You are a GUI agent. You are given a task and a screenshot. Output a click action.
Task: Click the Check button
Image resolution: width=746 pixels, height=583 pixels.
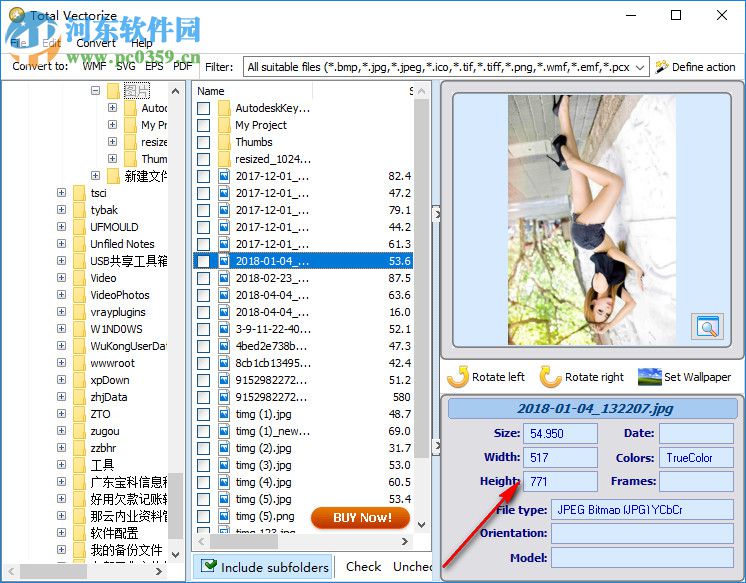pos(363,567)
